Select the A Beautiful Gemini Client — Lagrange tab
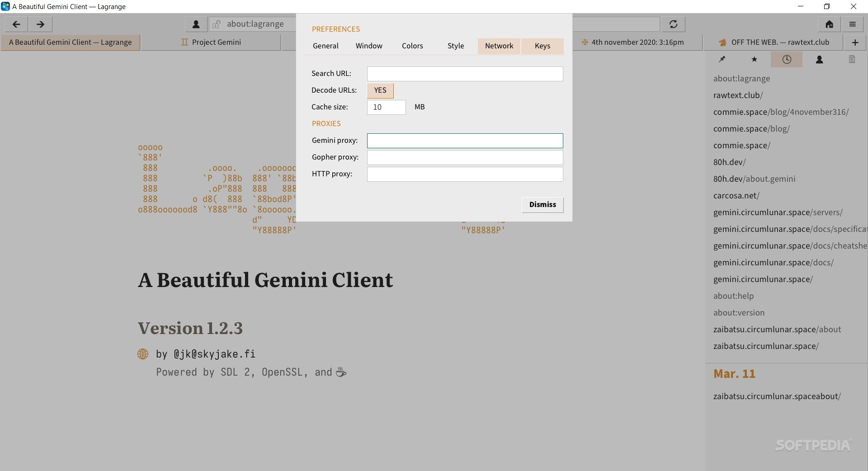Screen dimensions: 868x471 point(71,42)
